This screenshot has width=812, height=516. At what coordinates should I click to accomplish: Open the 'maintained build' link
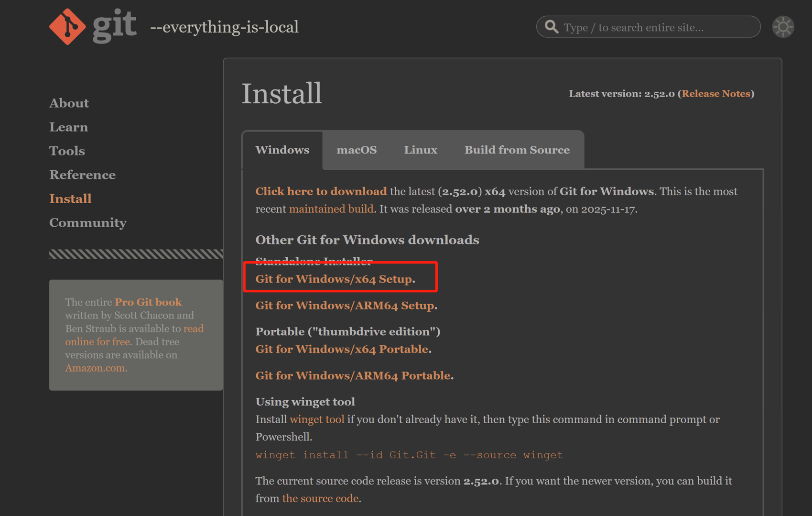click(331, 209)
